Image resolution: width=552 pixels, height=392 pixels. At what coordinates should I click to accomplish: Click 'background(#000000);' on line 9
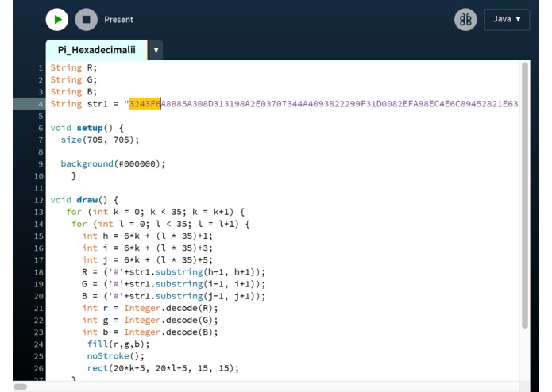pyautogui.click(x=113, y=163)
